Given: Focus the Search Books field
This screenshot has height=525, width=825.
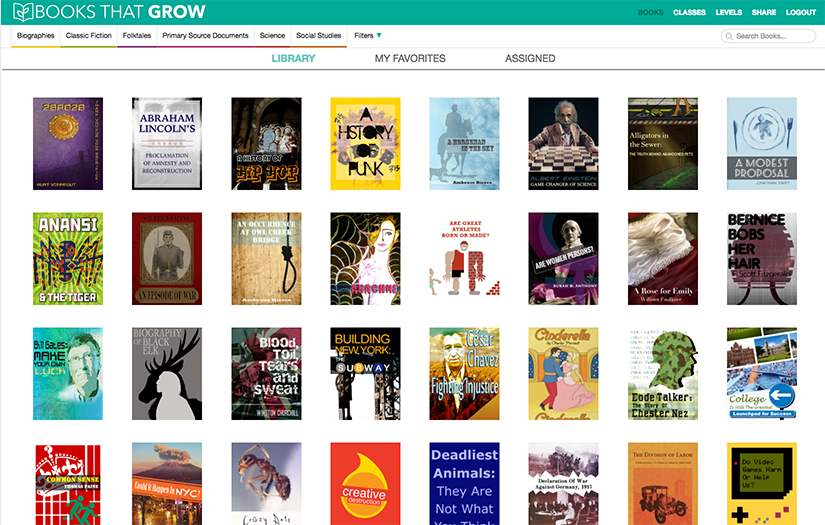Looking at the screenshot, I should (x=768, y=36).
